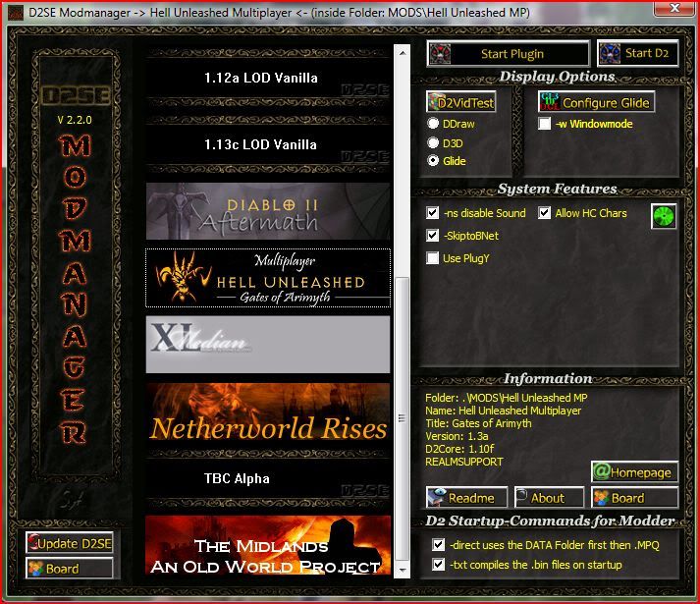Launch the game with Start D2

(638, 53)
